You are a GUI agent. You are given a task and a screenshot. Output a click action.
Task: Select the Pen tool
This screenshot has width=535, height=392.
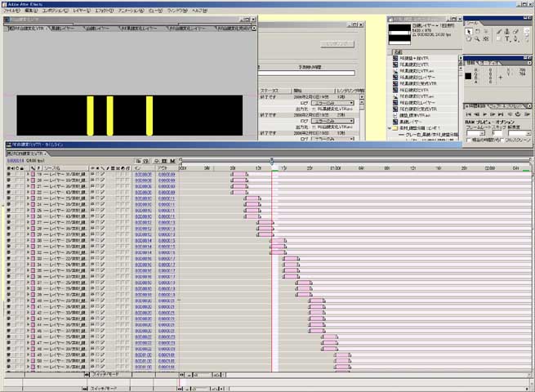pos(515,38)
